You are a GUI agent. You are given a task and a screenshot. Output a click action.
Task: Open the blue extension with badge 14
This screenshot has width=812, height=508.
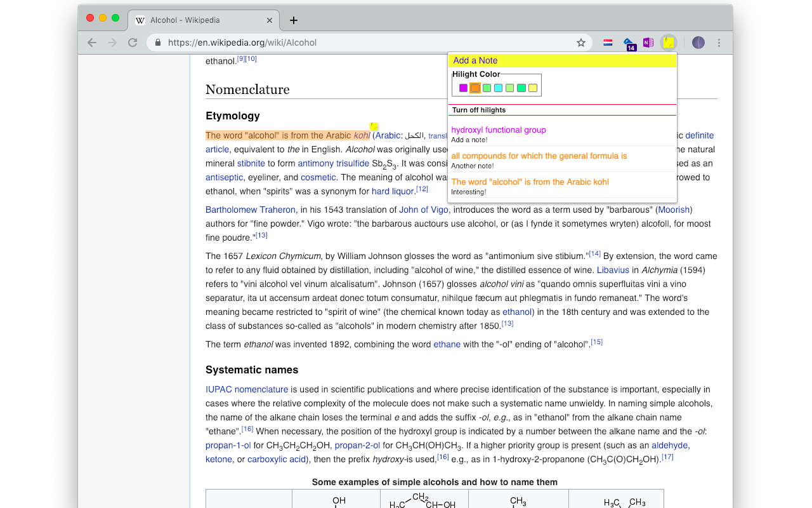click(629, 43)
